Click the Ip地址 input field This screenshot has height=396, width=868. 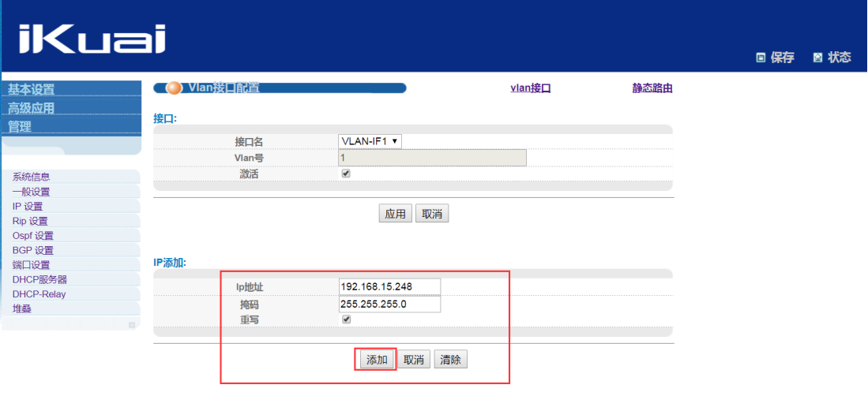tap(389, 287)
